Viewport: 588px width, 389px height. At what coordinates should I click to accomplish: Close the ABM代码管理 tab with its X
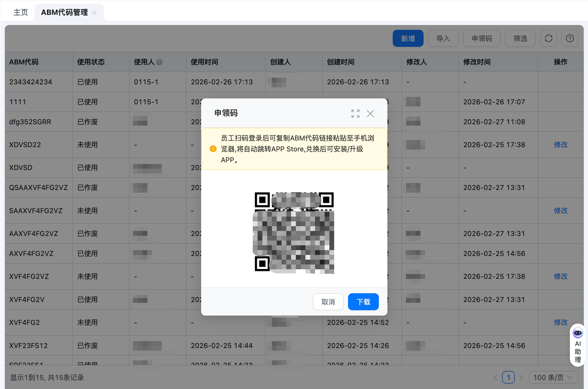tap(94, 13)
